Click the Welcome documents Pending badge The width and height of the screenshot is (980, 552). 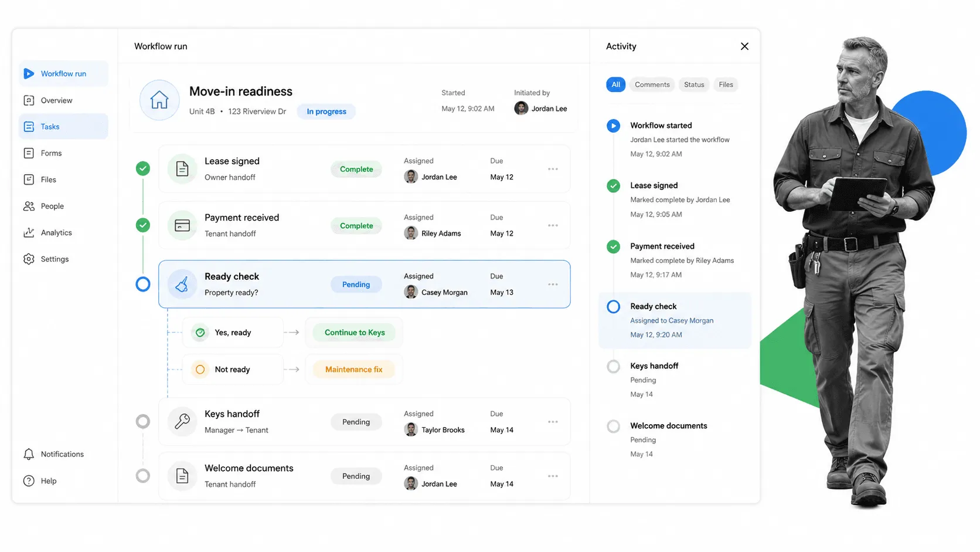tap(356, 476)
